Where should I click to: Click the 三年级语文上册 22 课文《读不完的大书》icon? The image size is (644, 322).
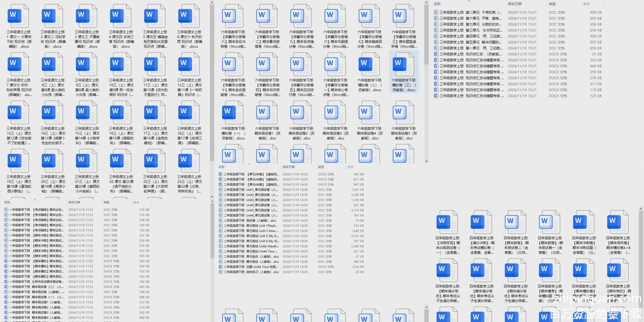[121, 161]
